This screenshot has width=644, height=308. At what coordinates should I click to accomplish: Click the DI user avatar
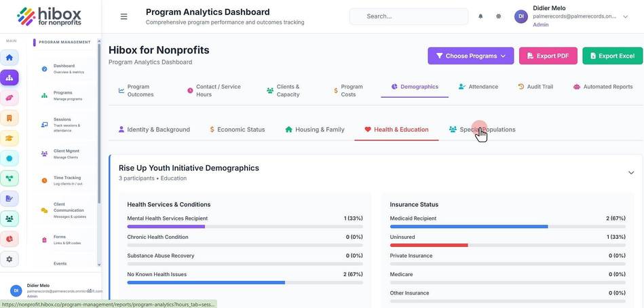520,16
